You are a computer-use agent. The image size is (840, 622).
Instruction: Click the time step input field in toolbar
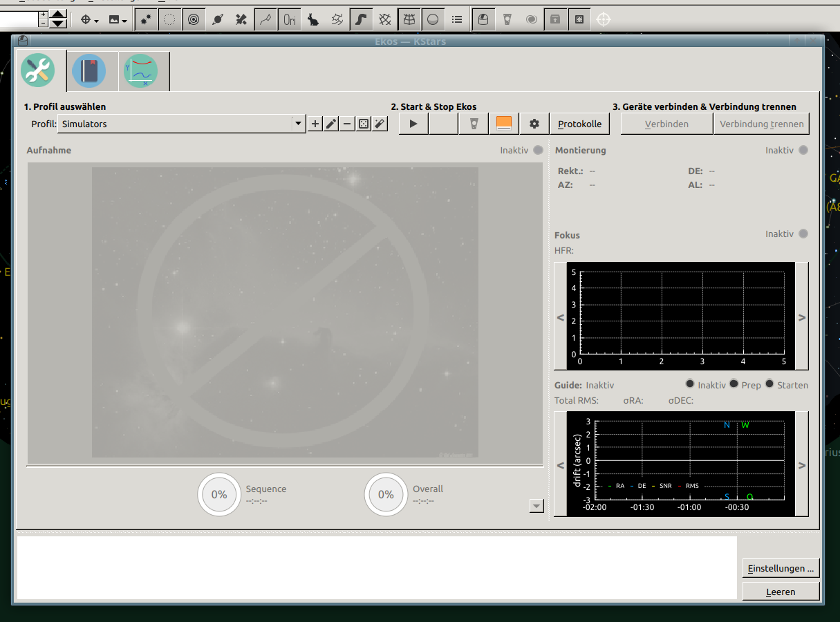coord(19,19)
